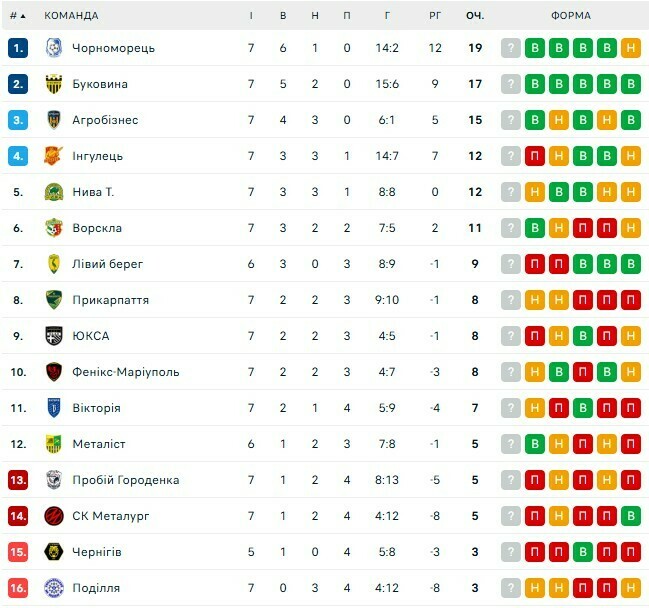Open the Пробій Городенка team link
Viewport: 649px width, 608px height.
pos(125,480)
